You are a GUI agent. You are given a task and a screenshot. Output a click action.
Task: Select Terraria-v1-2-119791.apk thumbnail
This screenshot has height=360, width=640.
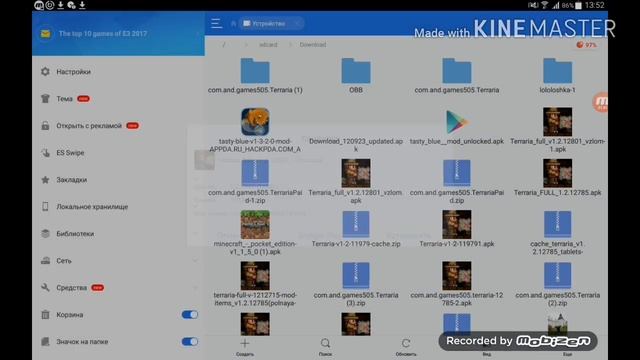pos(457,224)
